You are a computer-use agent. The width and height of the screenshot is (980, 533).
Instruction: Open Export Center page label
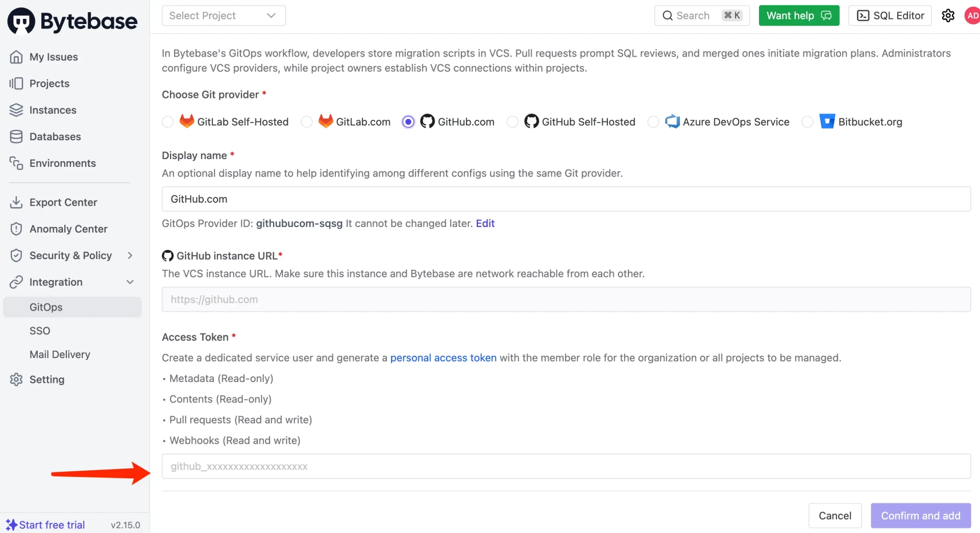[63, 202]
